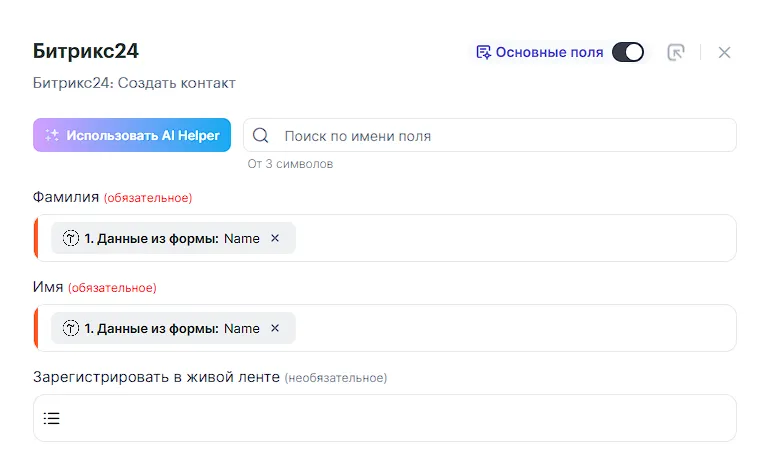Click the sparkle icon on AI Helper button
The height and width of the screenshot is (458, 774).
(x=52, y=135)
